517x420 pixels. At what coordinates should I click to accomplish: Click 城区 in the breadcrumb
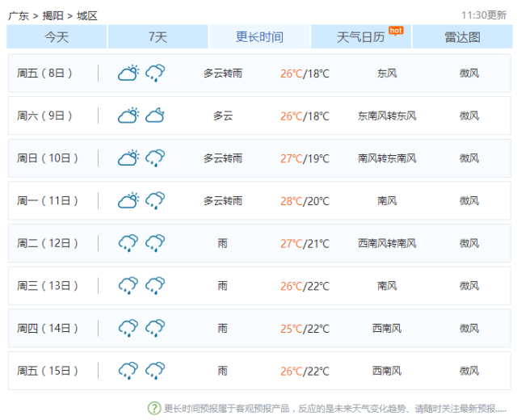87,15
